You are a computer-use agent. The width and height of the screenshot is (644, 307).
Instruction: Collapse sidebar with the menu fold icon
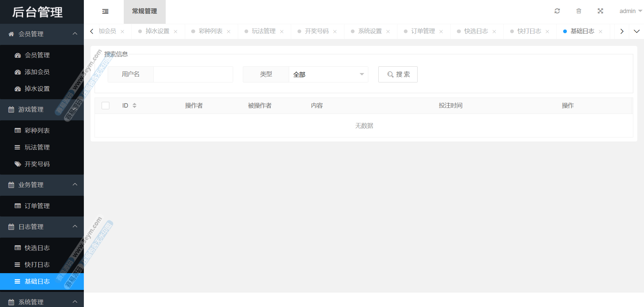coord(105,11)
